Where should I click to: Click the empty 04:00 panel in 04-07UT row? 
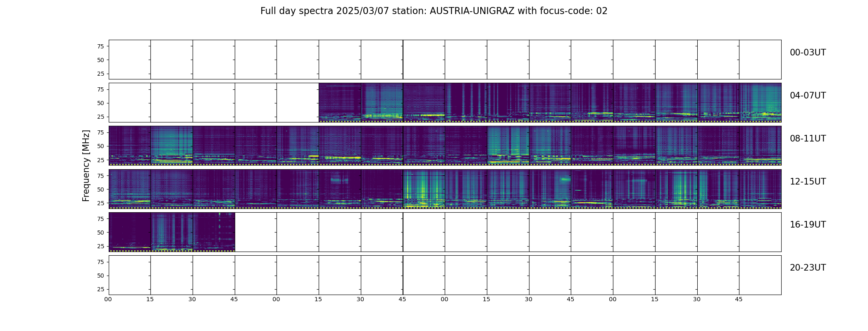pyautogui.click(x=129, y=103)
